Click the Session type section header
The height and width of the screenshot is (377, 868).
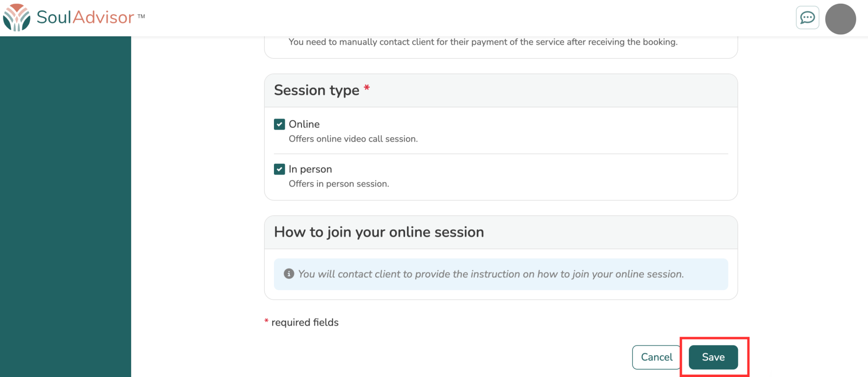point(316,91)
